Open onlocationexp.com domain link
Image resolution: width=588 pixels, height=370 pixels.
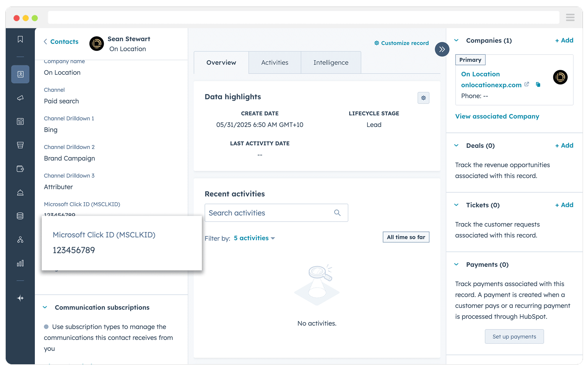point(491,85)
